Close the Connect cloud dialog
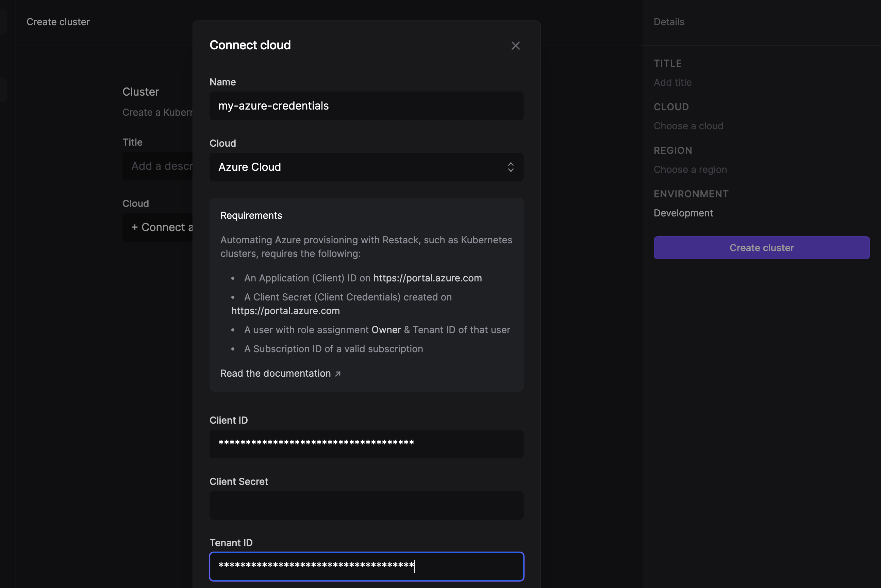881x588 pixels. pyautogui.click(x=515, y=45)
